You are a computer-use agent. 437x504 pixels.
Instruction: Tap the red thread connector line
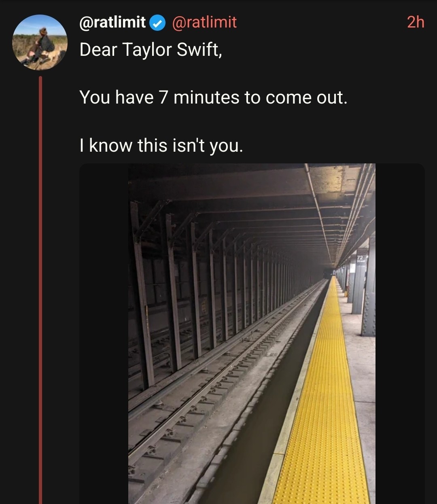[40, 290]
